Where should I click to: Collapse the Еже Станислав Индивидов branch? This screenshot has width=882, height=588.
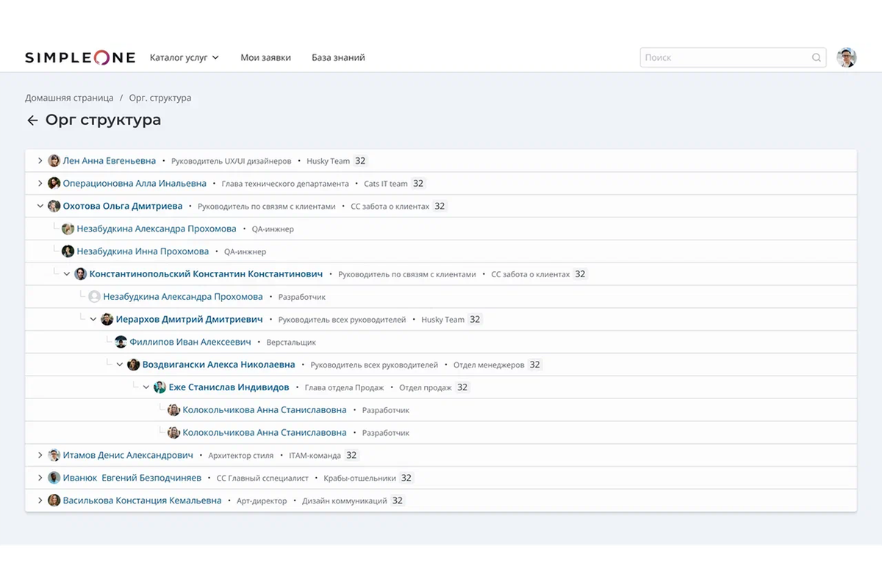point(146,387)
